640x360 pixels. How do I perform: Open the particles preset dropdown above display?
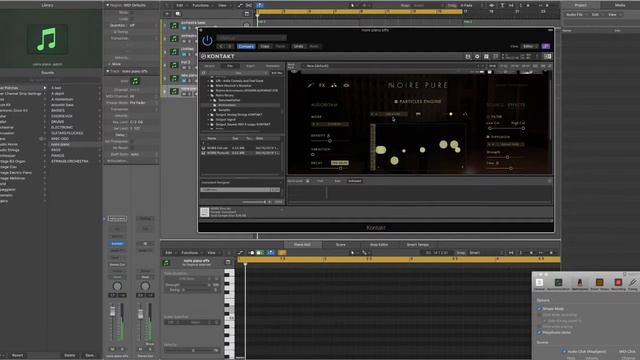(x=389, y=114)
